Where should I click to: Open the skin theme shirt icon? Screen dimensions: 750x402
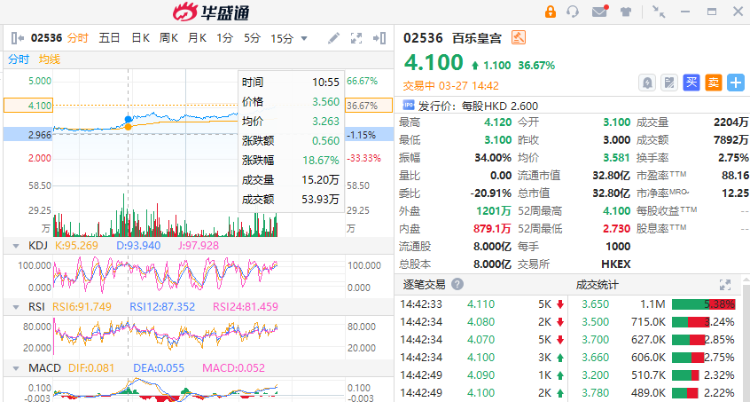tap(625, 12)
